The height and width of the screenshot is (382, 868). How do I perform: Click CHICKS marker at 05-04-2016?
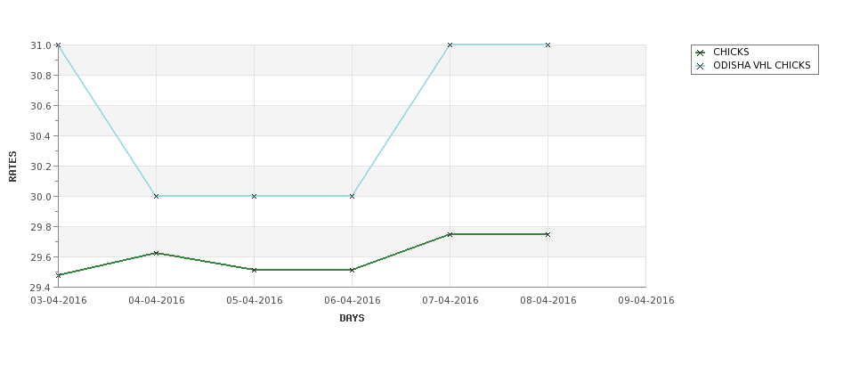254,270
